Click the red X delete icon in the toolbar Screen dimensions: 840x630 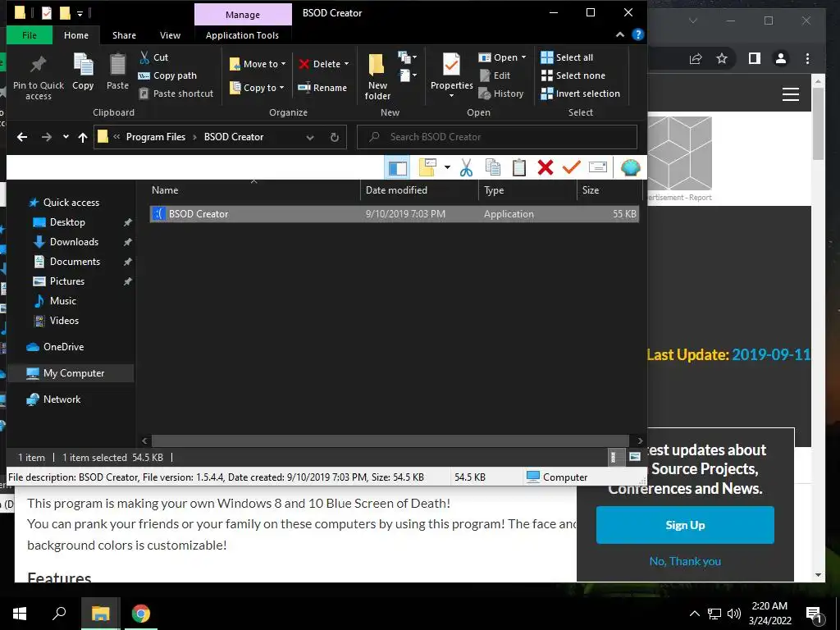[546, 167]
